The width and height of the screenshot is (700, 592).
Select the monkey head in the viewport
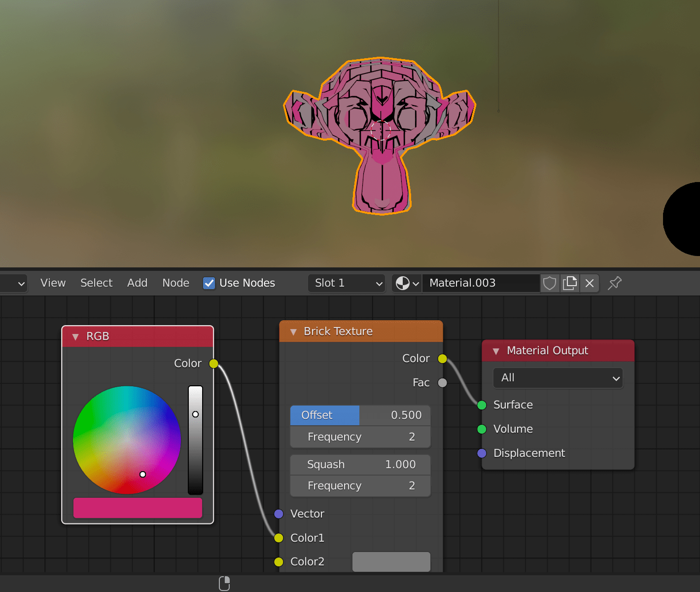pos(380,137)
